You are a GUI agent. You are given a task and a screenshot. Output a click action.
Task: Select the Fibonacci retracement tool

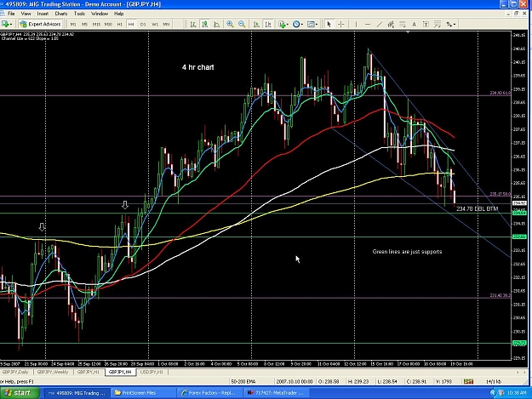[x=403, y=24]
